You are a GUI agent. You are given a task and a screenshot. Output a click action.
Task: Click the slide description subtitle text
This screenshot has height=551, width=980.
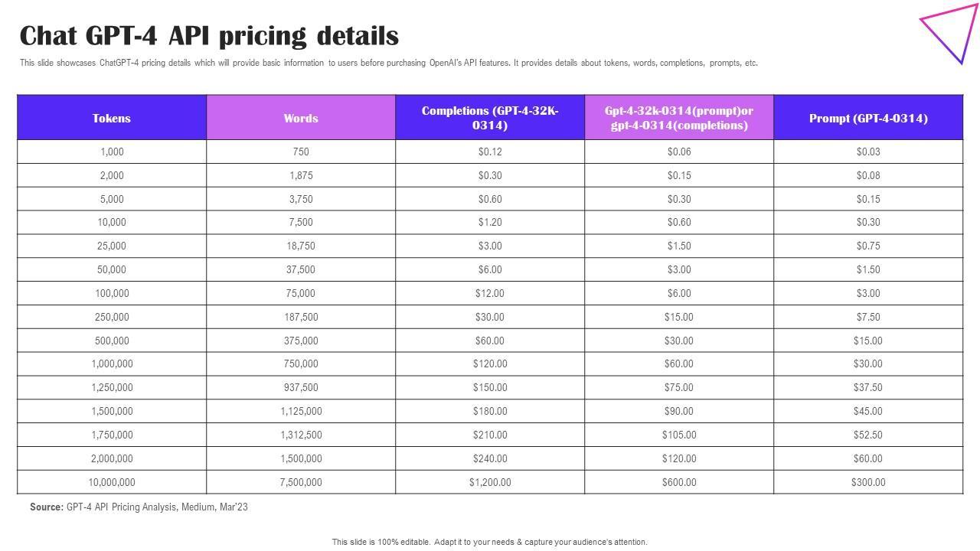click(389, 63)
